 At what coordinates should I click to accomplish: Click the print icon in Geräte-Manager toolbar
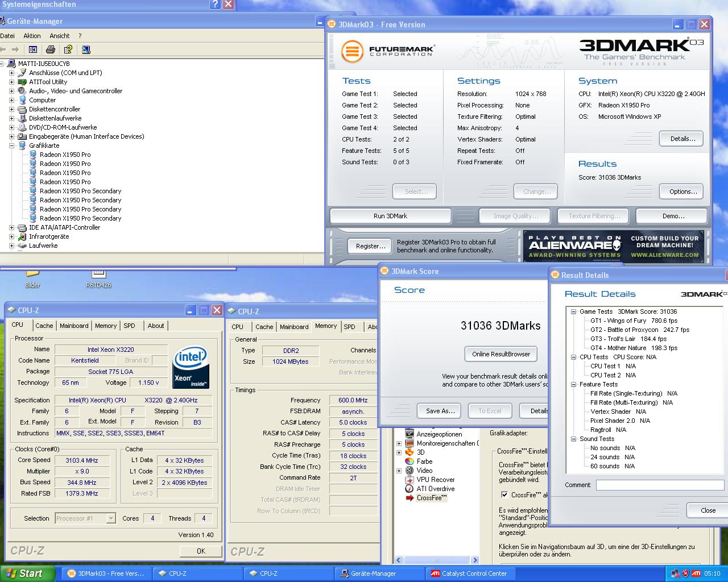click(51, 49)
